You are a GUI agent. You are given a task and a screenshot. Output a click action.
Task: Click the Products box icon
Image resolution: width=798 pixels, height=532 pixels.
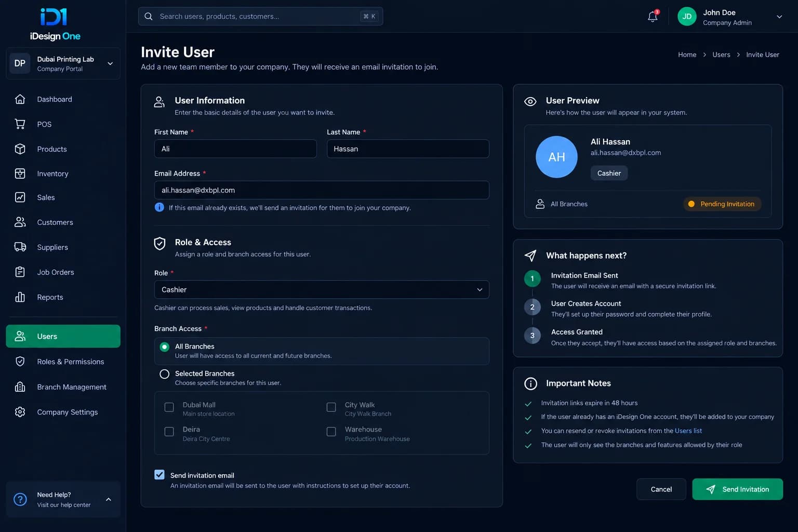coord(20,149)
